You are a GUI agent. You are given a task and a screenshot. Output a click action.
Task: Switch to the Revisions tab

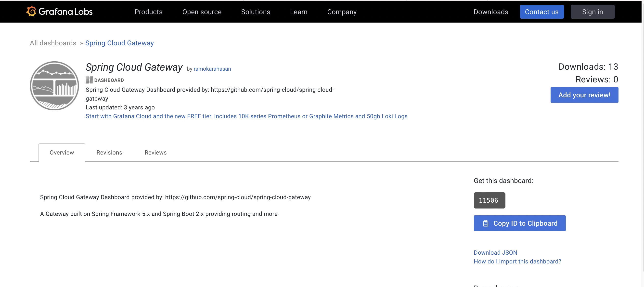click(109, 153)
